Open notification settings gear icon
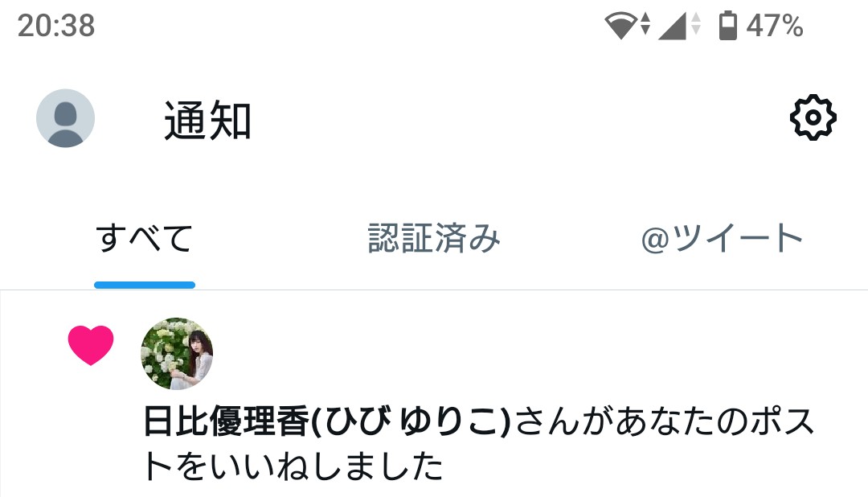 click(813, 117)
